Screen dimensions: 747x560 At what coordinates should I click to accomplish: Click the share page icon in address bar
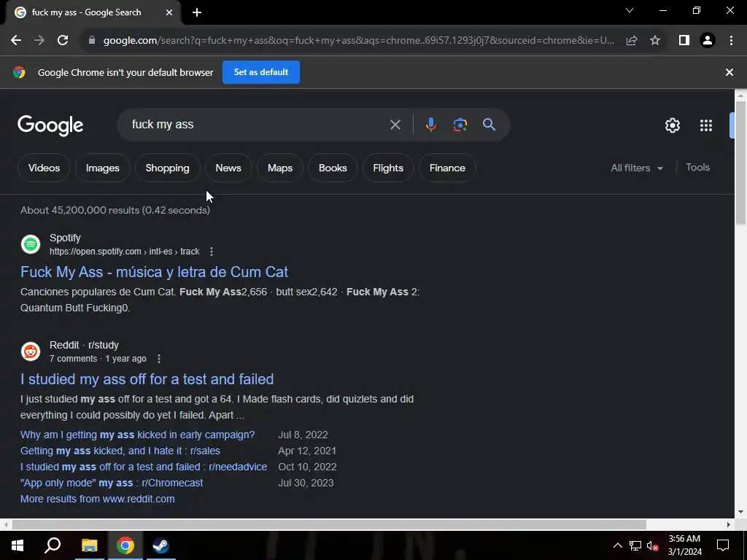(x=632, y=41)
